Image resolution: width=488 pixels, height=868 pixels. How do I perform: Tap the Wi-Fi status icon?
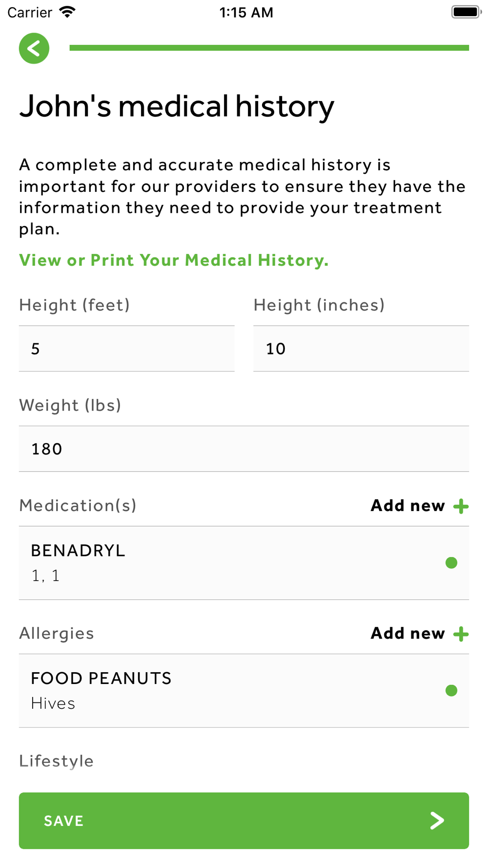tap(67, 12)
